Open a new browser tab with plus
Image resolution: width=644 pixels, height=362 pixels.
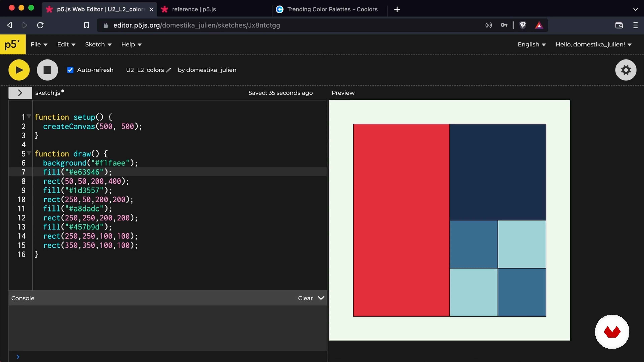pyautogui.click(x=397, y=10)
